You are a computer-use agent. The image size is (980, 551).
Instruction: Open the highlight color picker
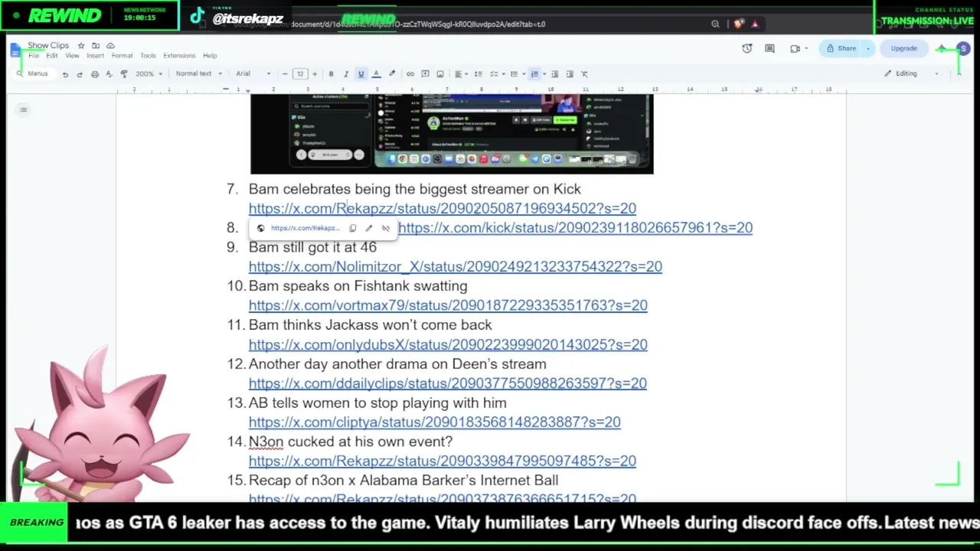[391, 74]
